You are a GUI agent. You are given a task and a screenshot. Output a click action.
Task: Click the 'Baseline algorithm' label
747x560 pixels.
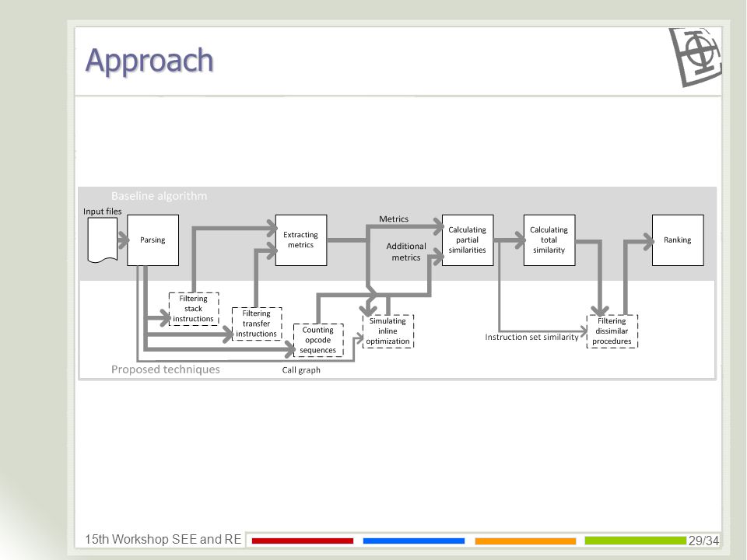(x=159, y=196)
